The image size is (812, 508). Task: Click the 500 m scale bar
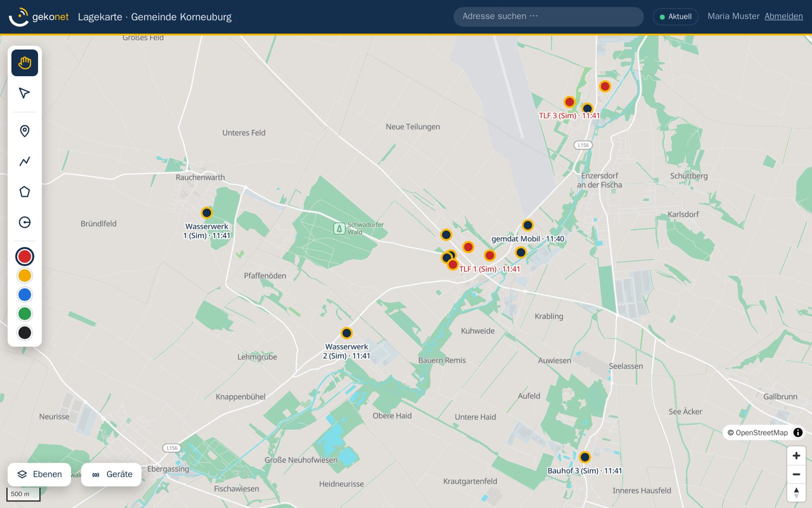(x=23, y=494)
